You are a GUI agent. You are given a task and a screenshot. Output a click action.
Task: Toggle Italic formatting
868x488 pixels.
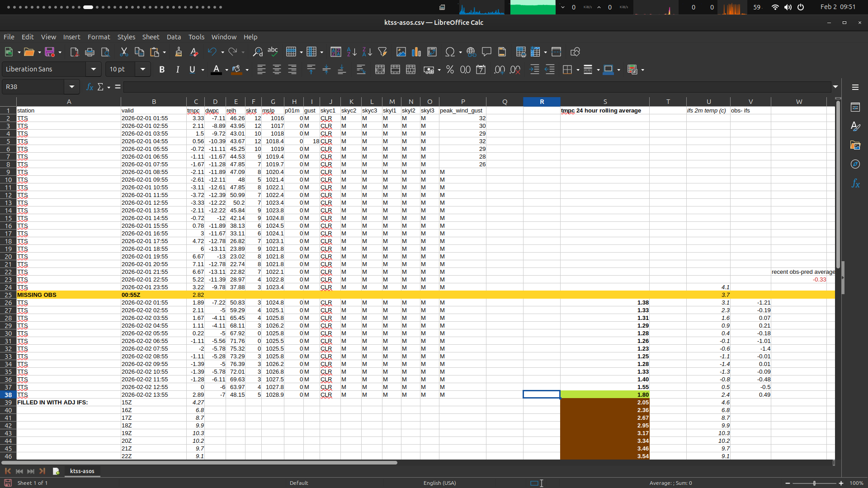(x=177, y=70)
